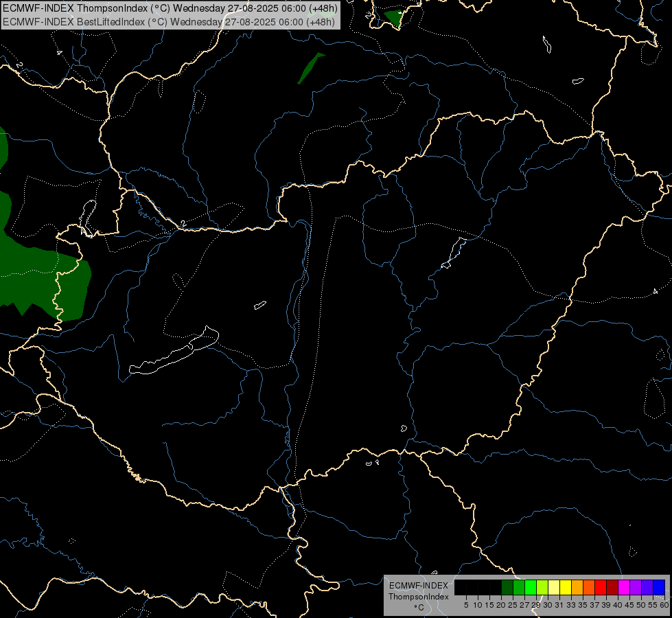This screenshot has height=618, width=672.
Task: Click the BestLiftedIndex title line
Action: [168, 21]
